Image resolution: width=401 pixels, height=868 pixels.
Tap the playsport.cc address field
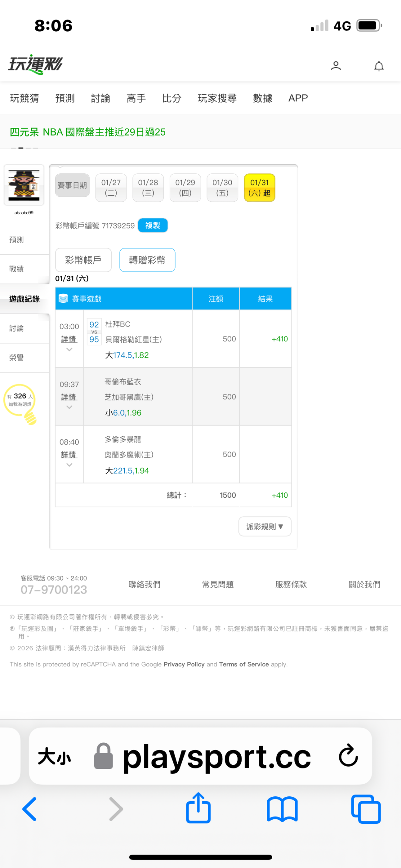(216, 756)
